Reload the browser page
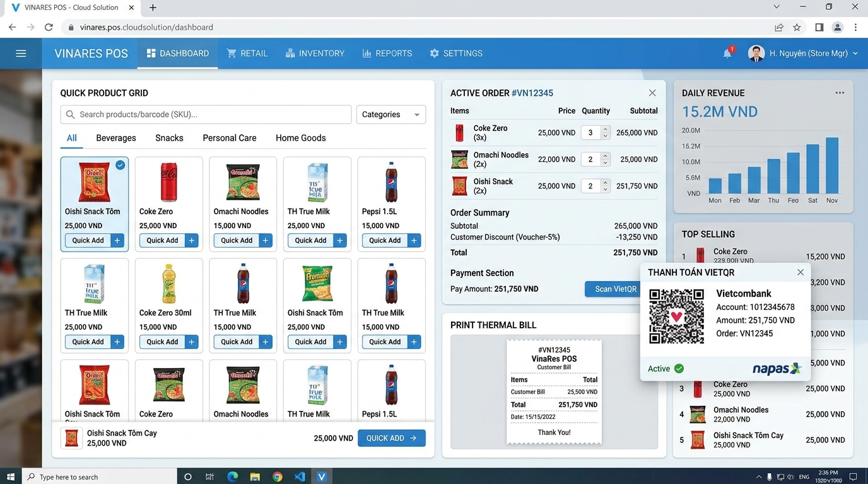This screenshot has width=868, height=484. [x=49, y=27]
